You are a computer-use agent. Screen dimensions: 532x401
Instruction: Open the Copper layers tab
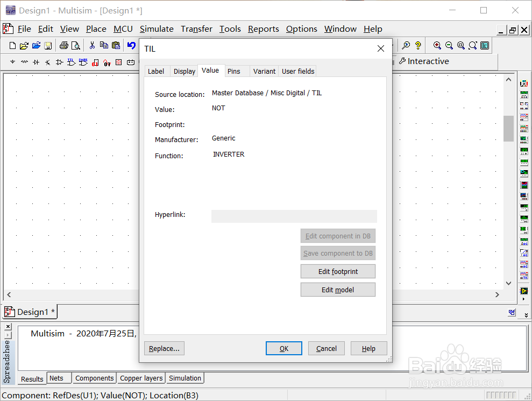(141, 378)
